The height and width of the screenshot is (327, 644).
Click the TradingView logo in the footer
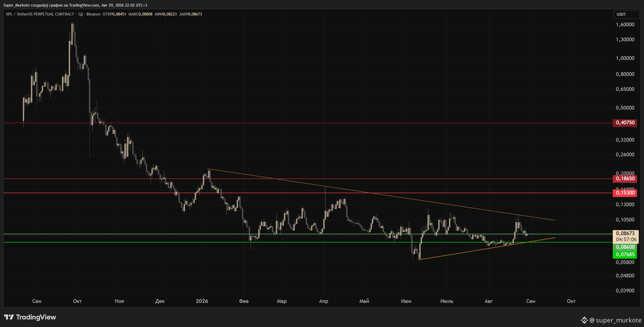[30, 317]
